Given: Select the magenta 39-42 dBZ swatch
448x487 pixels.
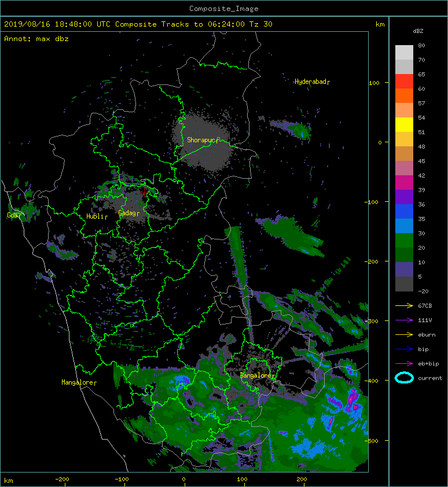Looking at the screenshot, I should point(404,183).
